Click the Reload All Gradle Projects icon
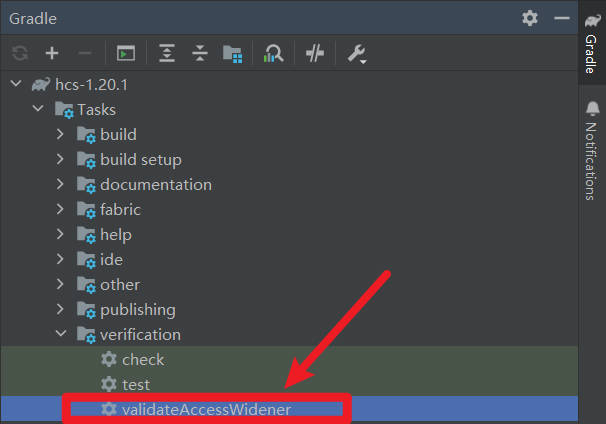This screenshot has width=606, height=424. 20,53
